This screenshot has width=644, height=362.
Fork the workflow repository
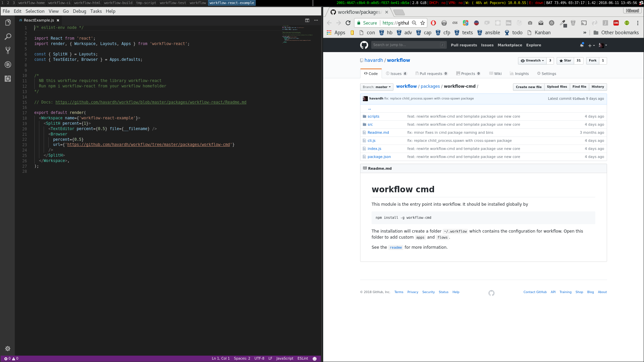[593, 61]
